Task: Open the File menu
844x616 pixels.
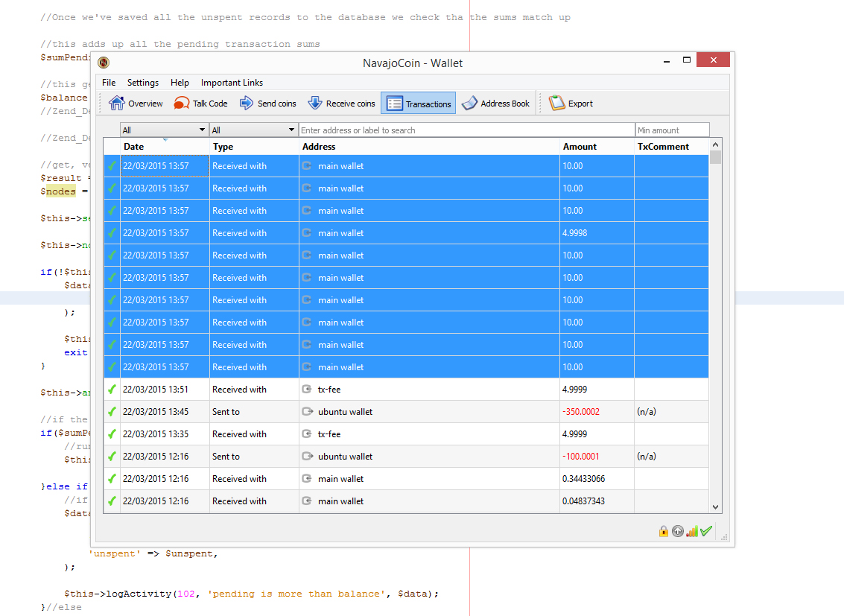Action: click(x=109, y=83)
